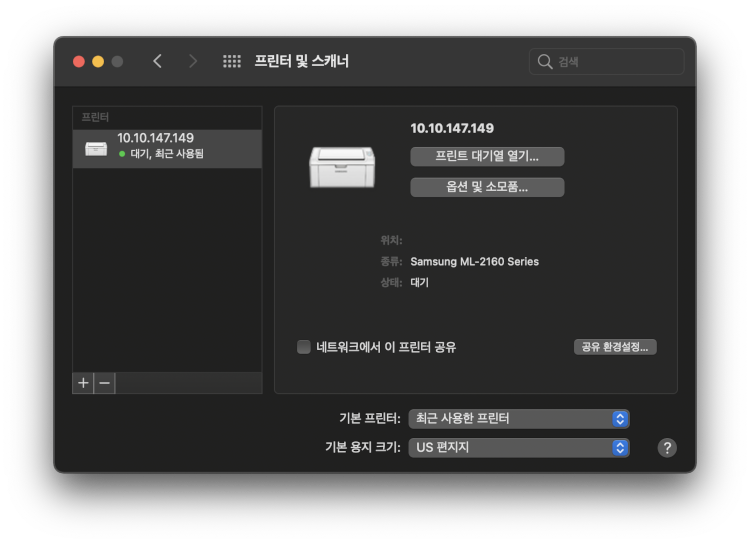Click the large printer image
This screenshot has width=750, height=544.
tap(342, 167)
